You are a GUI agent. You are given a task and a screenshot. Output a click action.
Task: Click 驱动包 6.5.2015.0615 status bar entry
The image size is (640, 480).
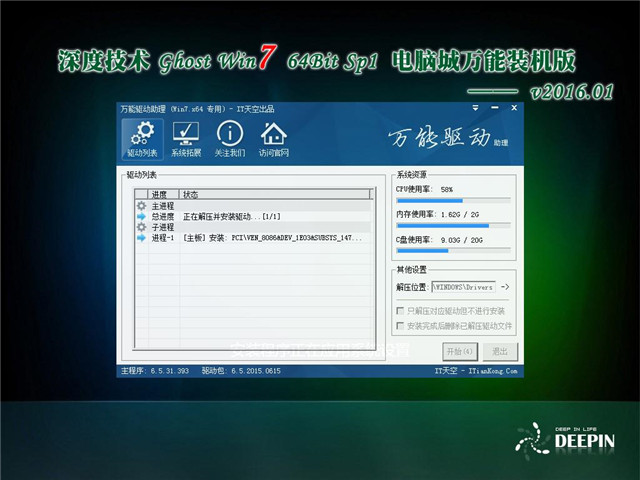pyautogui.click(x=241, y=371)
